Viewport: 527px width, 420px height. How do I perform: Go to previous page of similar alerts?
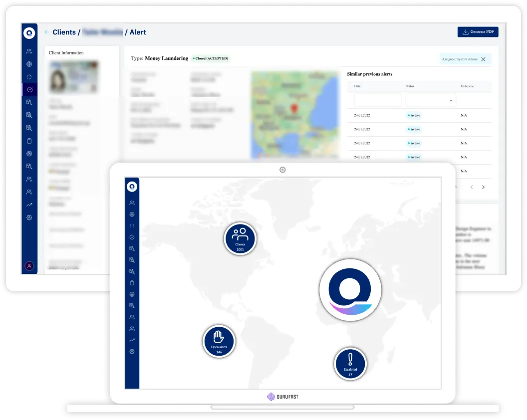coord(472,187)
